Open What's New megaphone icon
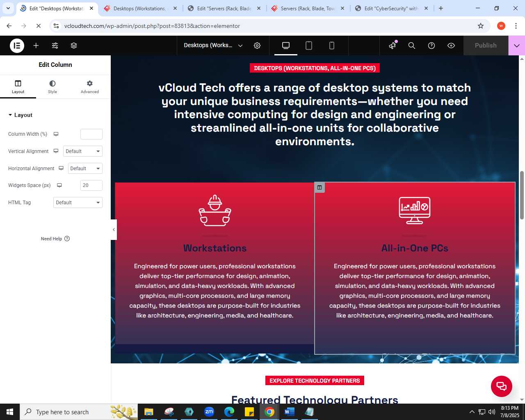 click(393, 45)
